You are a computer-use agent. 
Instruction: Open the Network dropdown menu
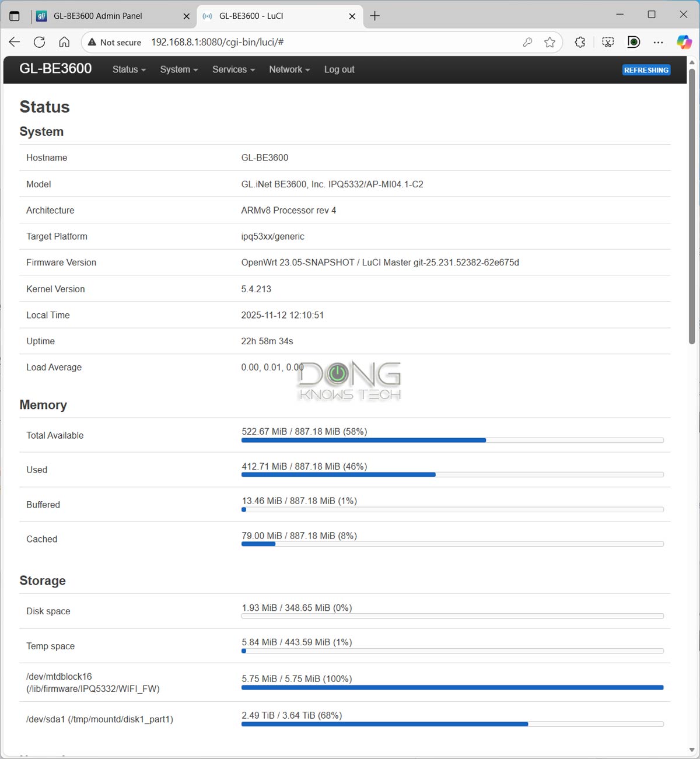(289, 69)
